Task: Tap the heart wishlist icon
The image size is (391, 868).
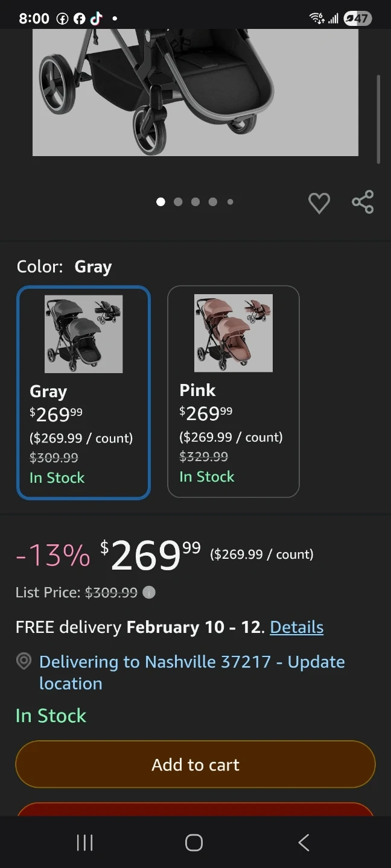Action: pyautogui.click(x=319, y=203)
